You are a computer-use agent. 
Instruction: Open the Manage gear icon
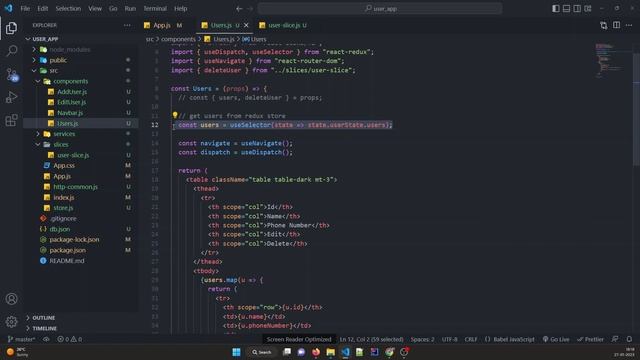click(x=11, y=322)
